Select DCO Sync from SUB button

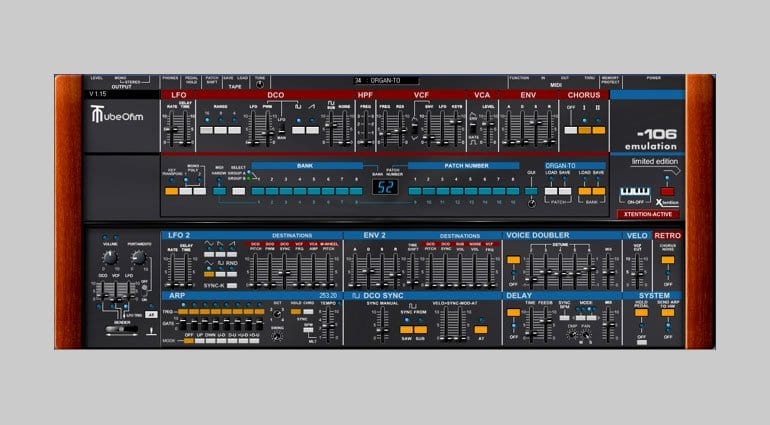click(x=420, y=330)
